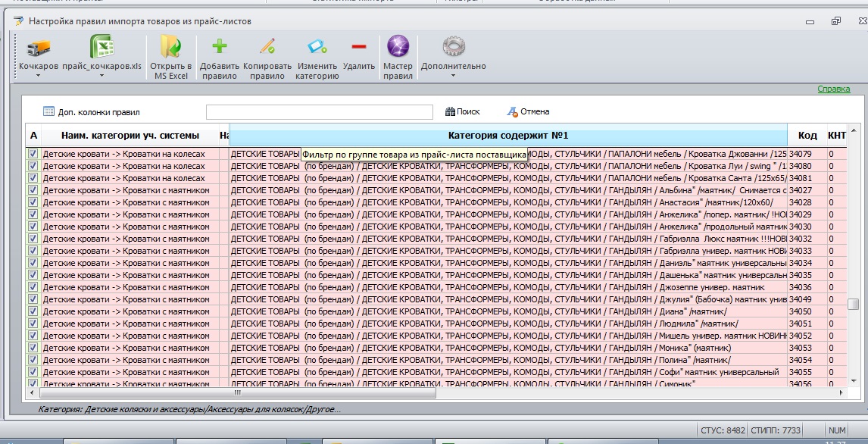868x444 pixels.
Task: Toggle checkbox for the Софи row
Action: pos(33,371)
